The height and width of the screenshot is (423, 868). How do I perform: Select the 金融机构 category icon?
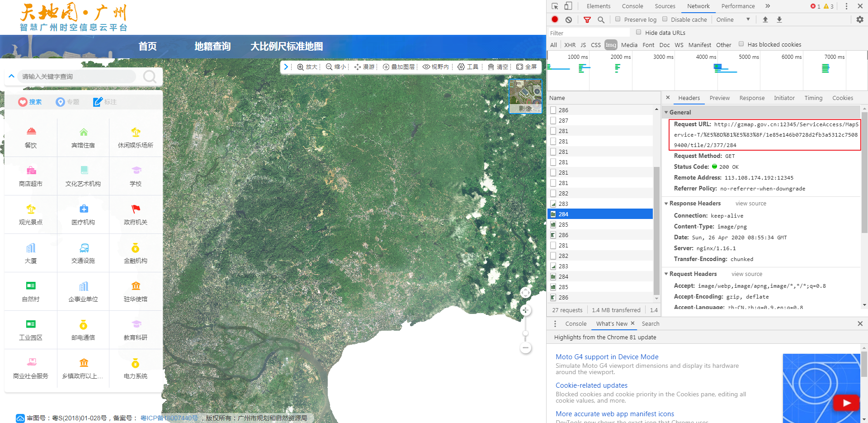(x=135, y=247)
